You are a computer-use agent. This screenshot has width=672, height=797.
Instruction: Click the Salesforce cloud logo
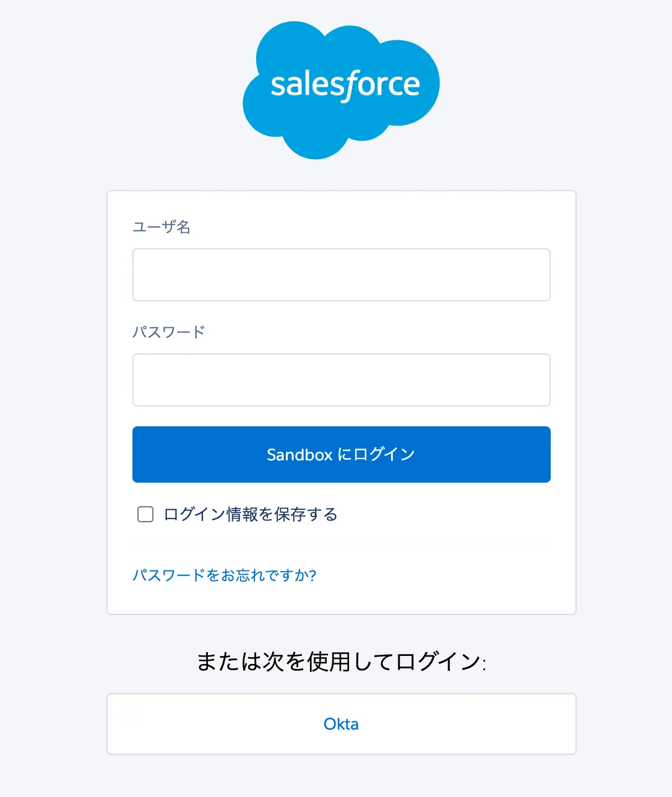[x=341, y=90]
